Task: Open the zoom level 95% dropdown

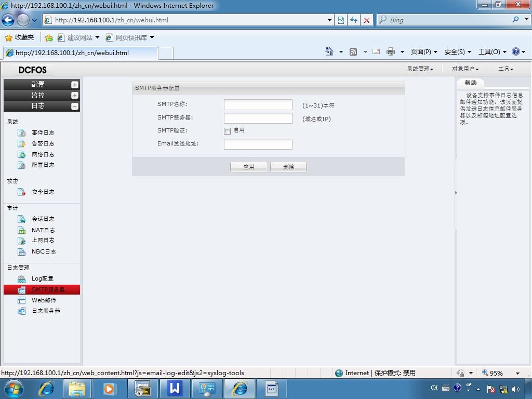Action: click(x=518, y=373)
